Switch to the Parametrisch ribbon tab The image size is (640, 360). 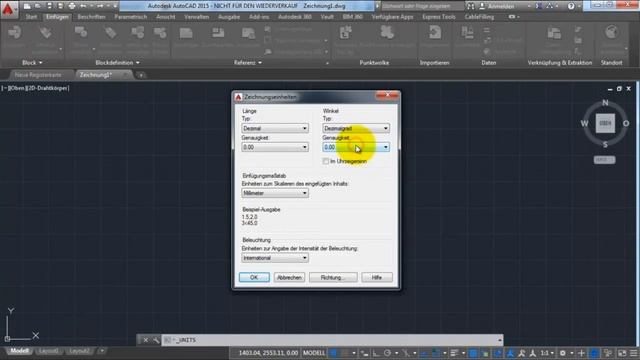pyautogui.click(x=131, y=17)
